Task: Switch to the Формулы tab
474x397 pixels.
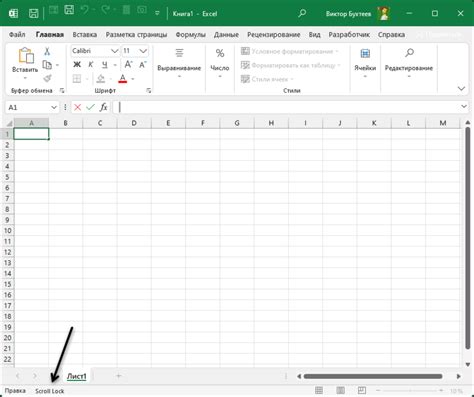Action: click(x=190, y=35)
